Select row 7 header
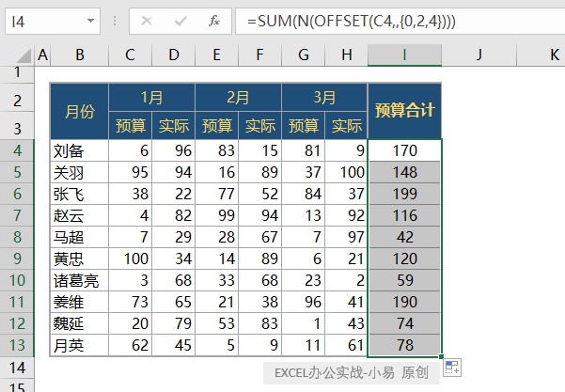 [17, 215]
